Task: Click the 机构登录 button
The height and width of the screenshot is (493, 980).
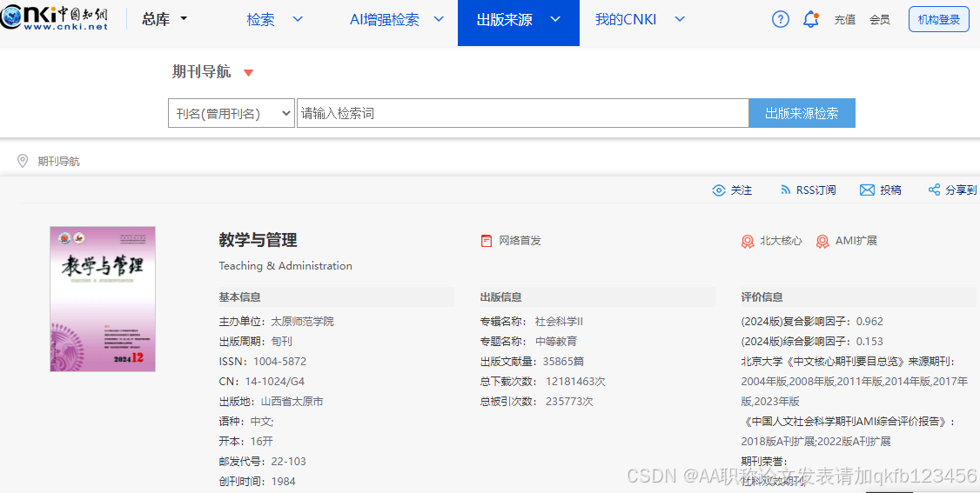Action: (x=939, y=19)
